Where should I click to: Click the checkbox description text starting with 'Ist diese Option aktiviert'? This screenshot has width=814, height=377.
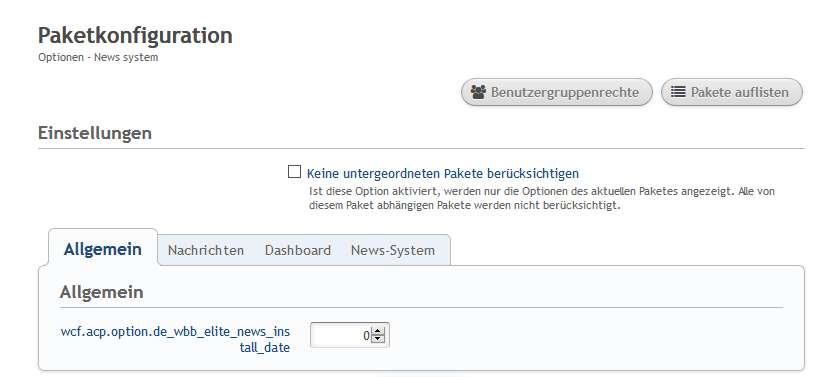[x=542, y=198]
